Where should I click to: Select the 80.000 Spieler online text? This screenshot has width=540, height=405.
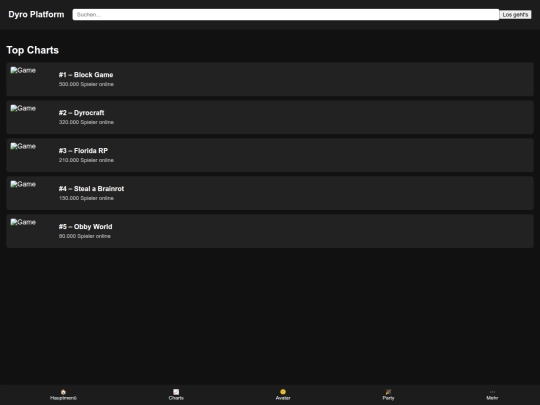click(x=84, y=236)
